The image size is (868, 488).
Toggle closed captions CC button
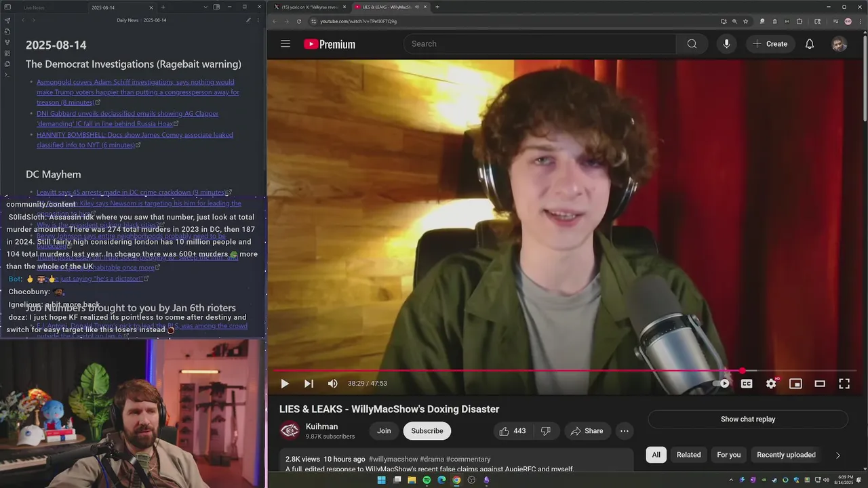[747, 384]
